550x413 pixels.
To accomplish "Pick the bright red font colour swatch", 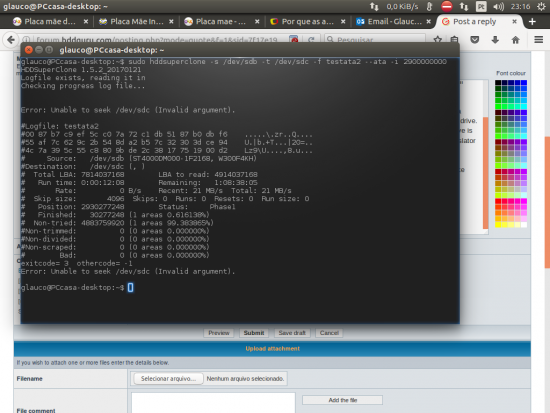I will coord(498,201).
